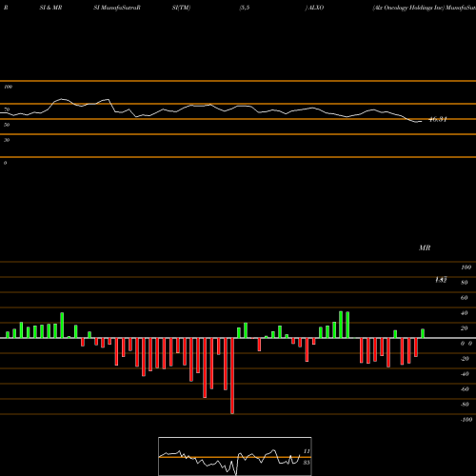Click the 30 level label on RSI axis
476x476 pixels.
7,140
